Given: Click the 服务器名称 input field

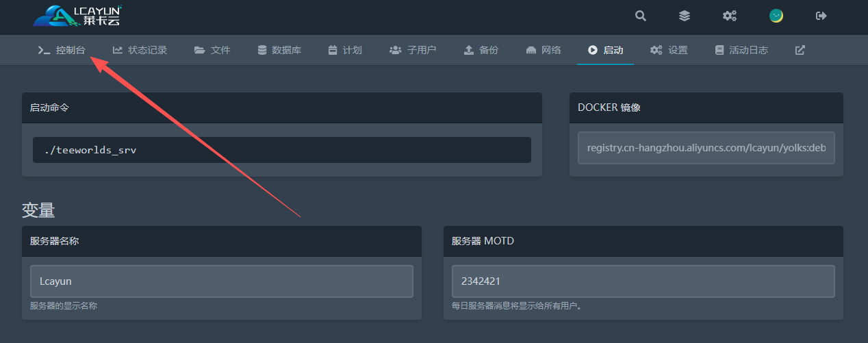Looking at the screenshot, I should point(221,281).
